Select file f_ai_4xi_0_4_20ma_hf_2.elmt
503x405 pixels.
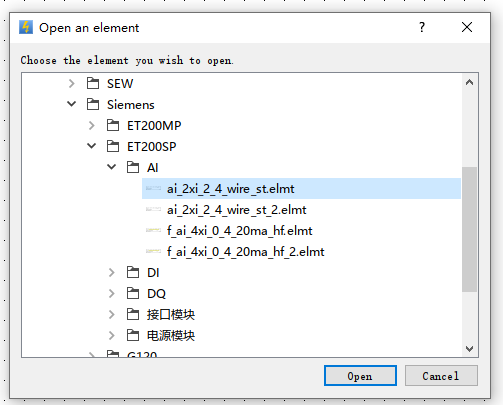246,252
